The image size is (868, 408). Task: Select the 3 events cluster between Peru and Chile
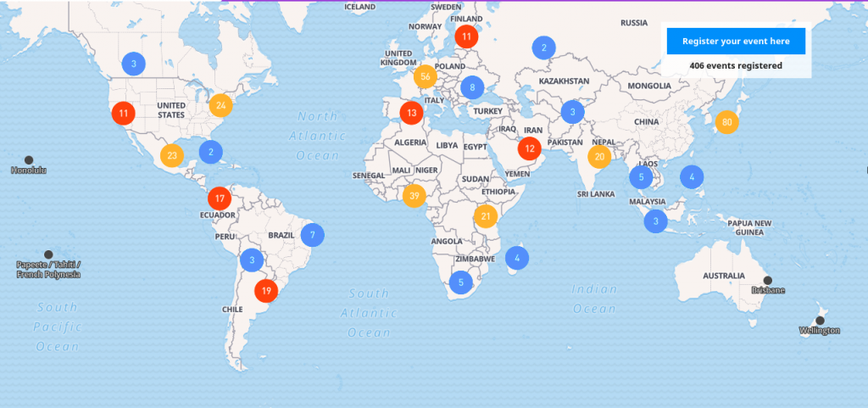point(252,260)
